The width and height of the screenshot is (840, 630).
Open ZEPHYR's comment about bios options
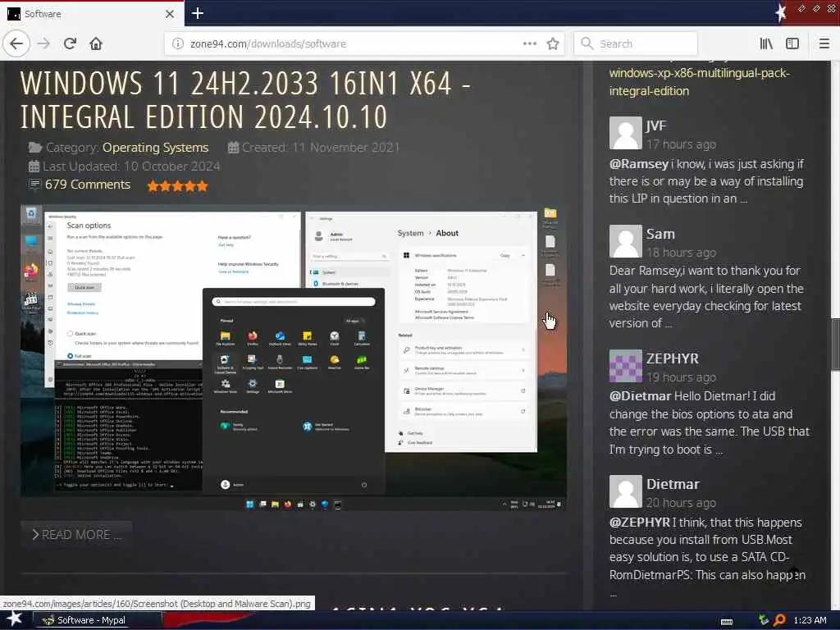[710, 422]
